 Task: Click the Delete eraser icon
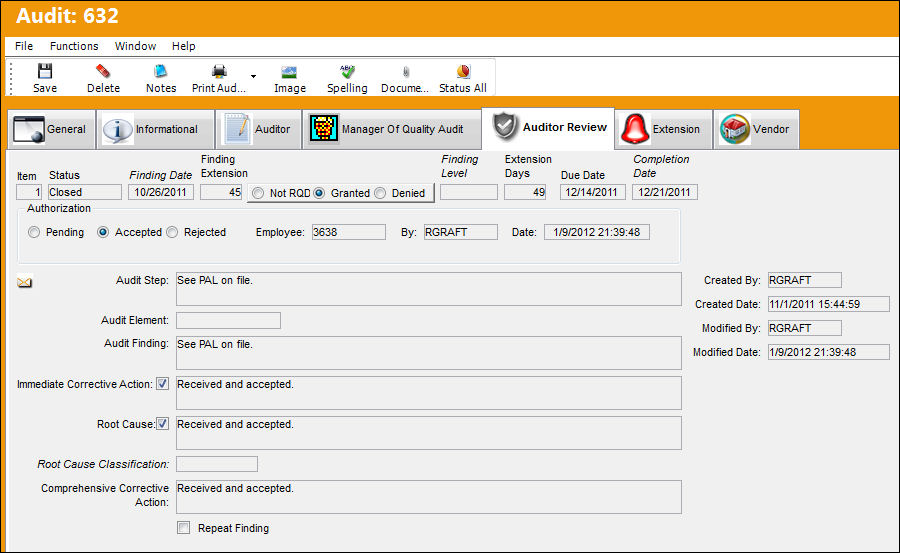click(x=103, y=71)
